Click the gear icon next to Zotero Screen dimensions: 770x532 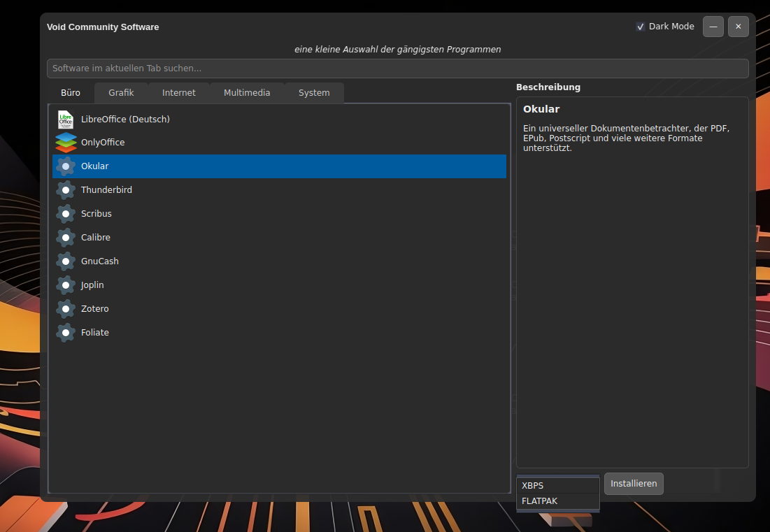[x=66, y=309]
